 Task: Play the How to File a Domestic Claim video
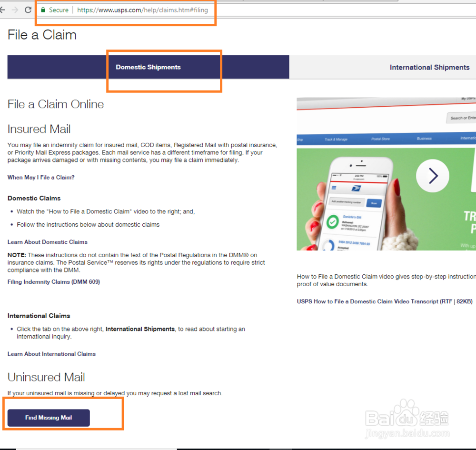(x=432, y=176)
